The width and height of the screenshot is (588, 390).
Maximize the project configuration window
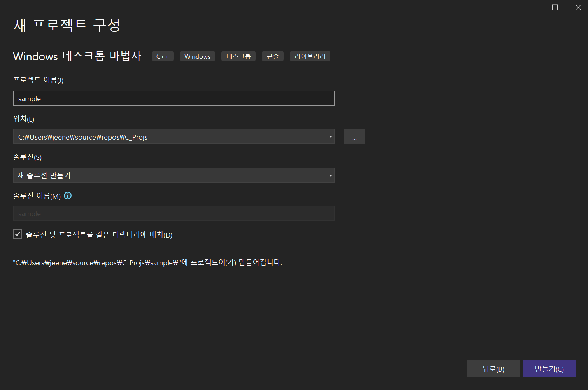pyautogui.click(x=555, y=7)
